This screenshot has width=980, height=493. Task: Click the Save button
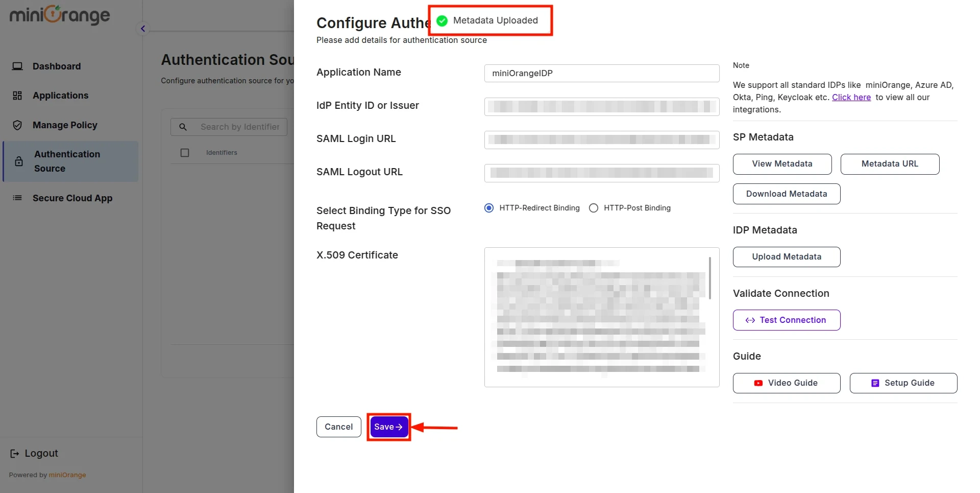[x=388, y=427]
